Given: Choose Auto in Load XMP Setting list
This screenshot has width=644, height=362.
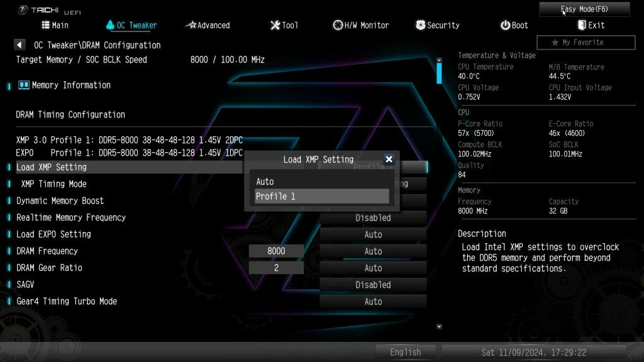Looking at the screenshot, I should tap(321, 182).
